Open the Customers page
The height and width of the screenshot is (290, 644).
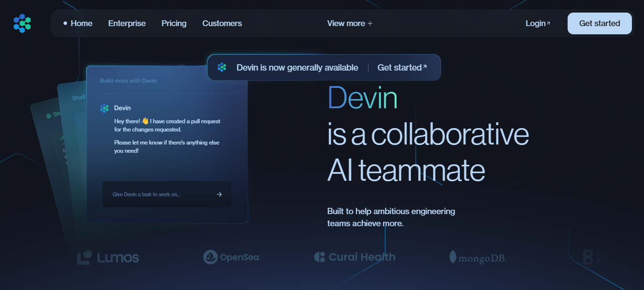pos(222,23)
